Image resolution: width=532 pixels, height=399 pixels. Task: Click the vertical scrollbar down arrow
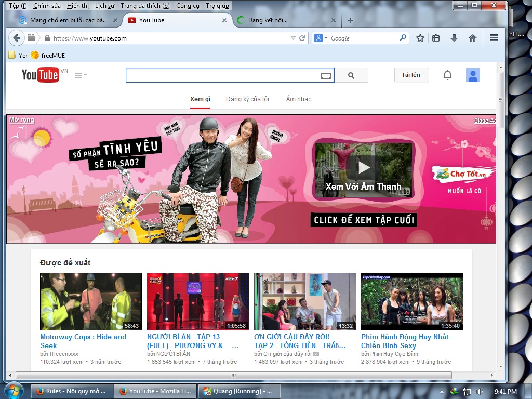tap(500, 367)
